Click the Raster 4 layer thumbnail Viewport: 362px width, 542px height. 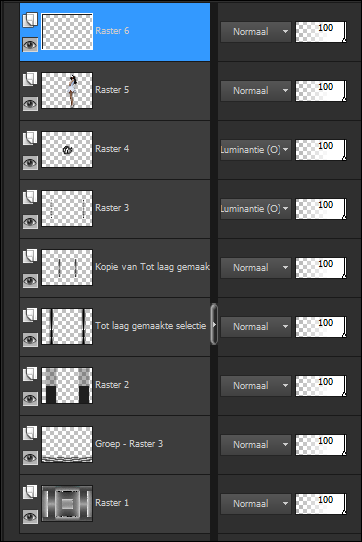click(x=67, y=149)
